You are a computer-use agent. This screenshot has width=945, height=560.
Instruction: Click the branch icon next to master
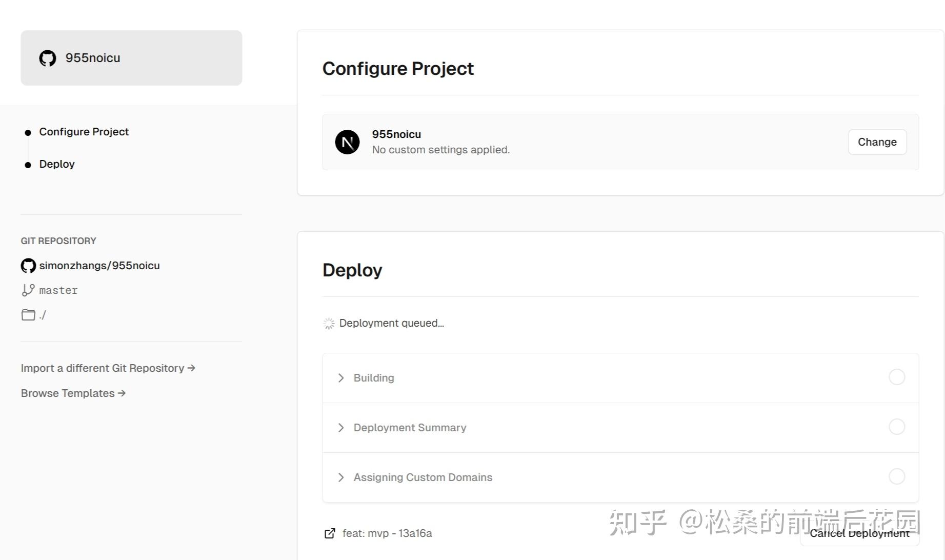click(x=28, y=290)
